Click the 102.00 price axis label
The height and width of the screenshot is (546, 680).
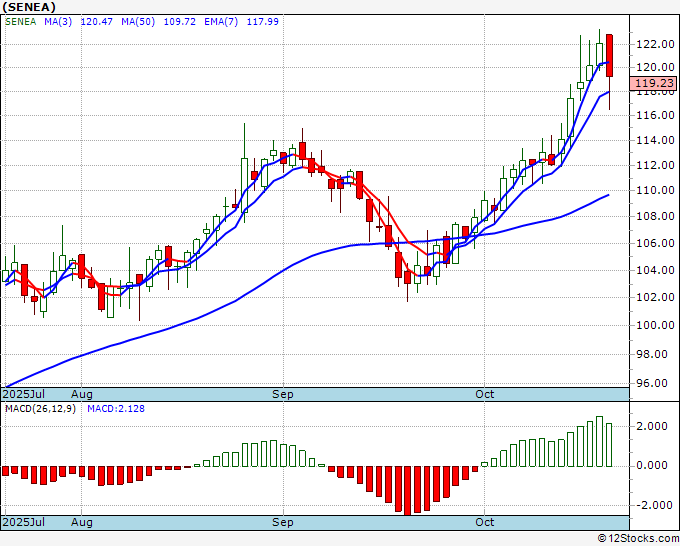click(655, 298)
